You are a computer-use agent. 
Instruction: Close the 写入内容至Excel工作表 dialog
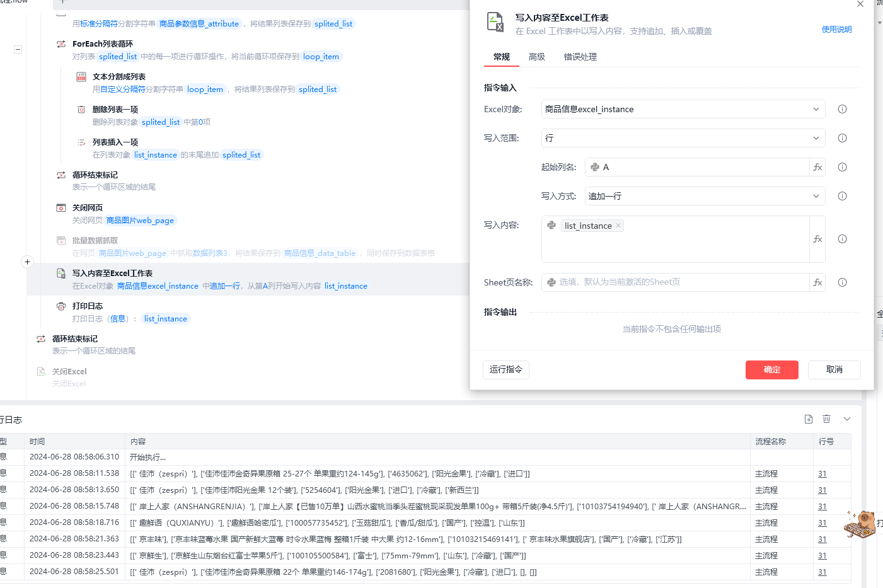click(860, 4)
